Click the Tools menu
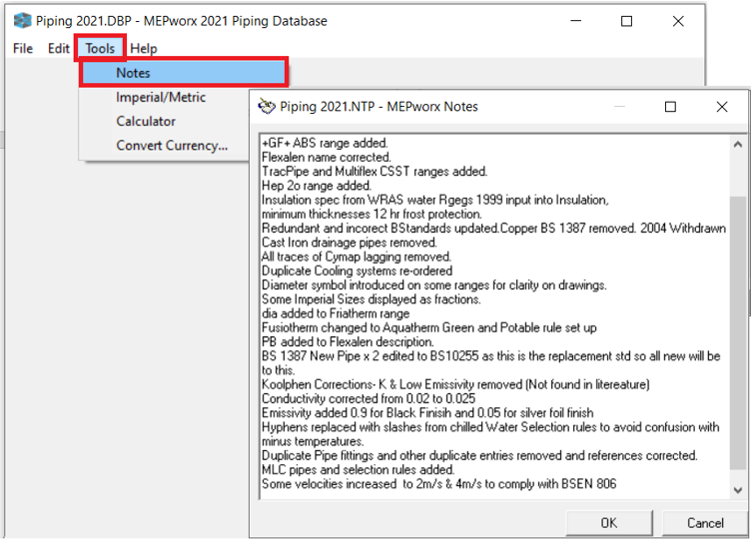 point(100,48)
